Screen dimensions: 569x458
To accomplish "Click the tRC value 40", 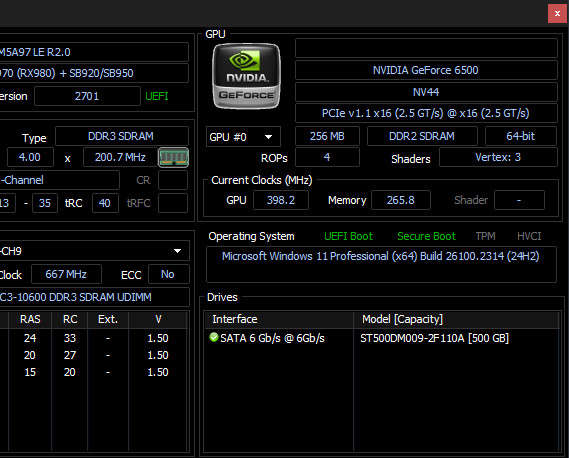I will pyautogui.click(x=105, y=203).
